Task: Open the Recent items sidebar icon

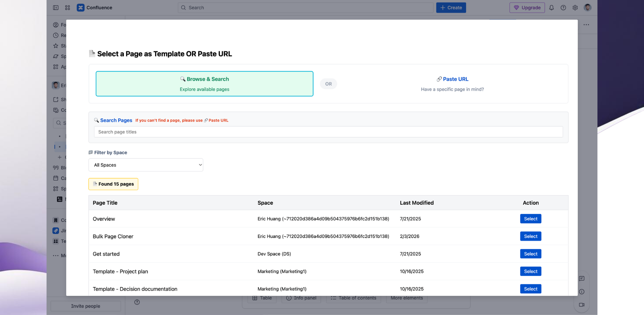Action: click(56, 35)
